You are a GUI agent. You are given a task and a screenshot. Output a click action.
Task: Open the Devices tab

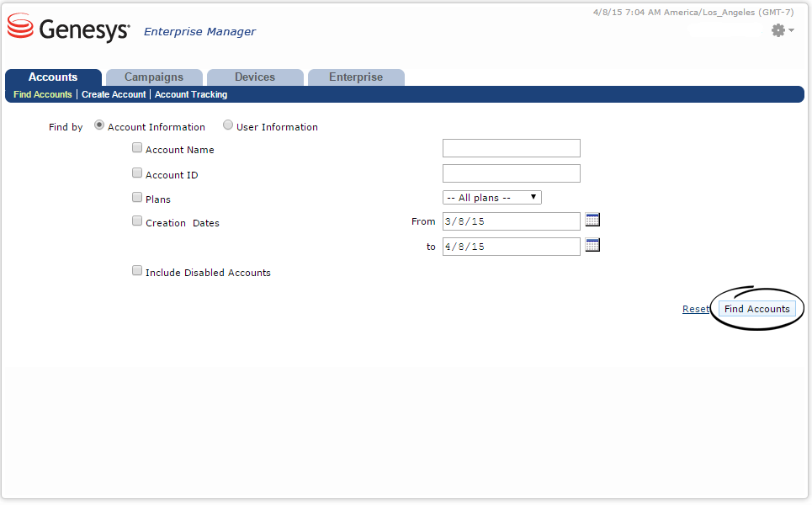tap(255, 77)
